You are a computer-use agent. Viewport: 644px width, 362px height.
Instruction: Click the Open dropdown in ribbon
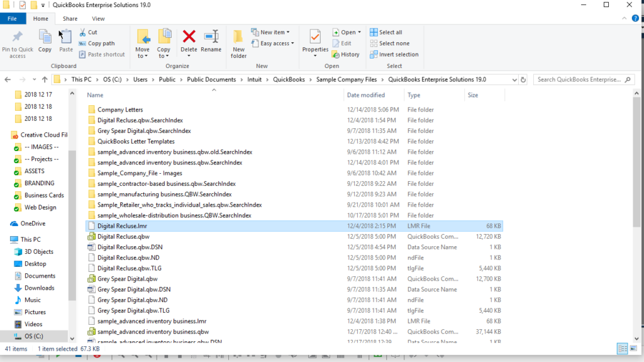click(x=347, y=32)
